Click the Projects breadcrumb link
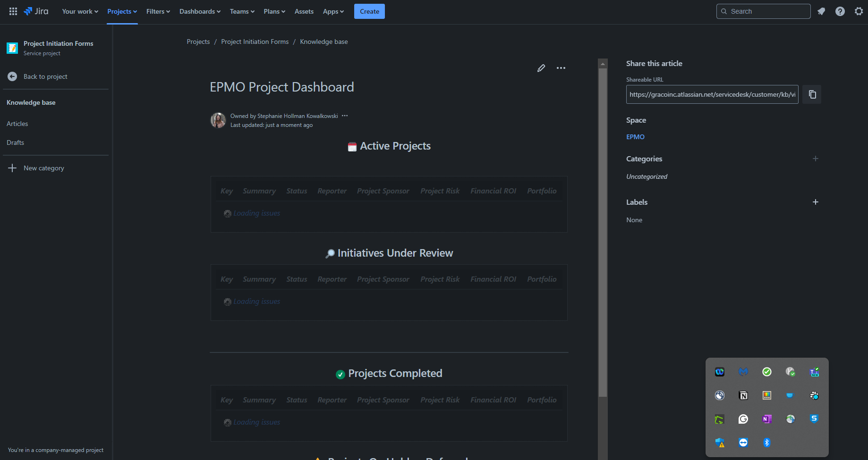868x460 pixels. pyautogui.click(x=198, y=42)
